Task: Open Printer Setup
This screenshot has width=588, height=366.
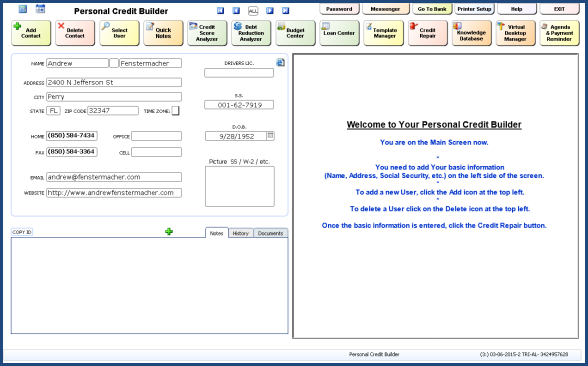Action: [x=474, y=9]
